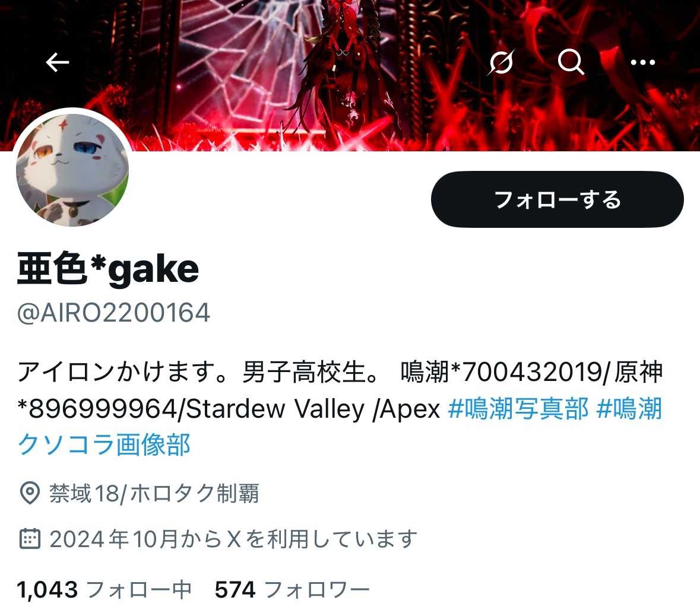700x610 pixels.
Task: Open the cat profile avatar picture
Action: 72,170
